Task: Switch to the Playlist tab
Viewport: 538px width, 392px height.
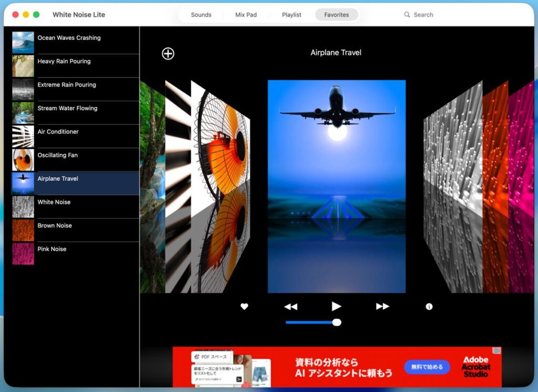Action: pos(292,15)
